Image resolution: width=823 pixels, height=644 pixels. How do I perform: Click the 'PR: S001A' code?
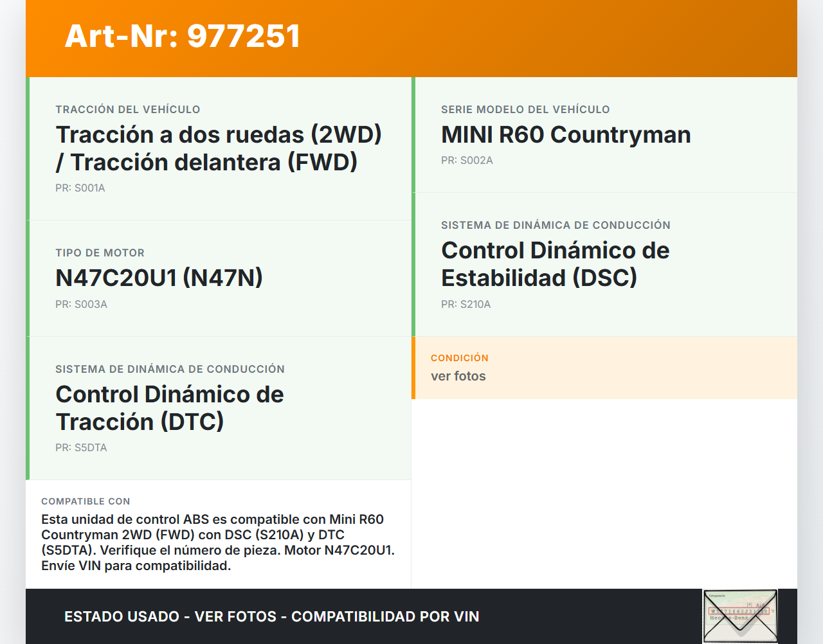tap(80, 188)
